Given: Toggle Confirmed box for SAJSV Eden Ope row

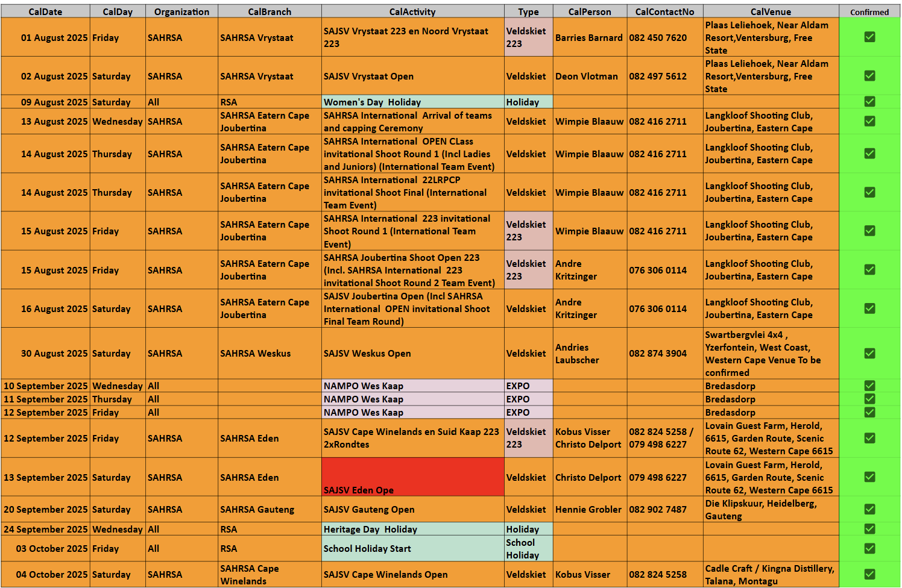Looking at the screenshot, I should pyautogui.click(x=869, y=477).
